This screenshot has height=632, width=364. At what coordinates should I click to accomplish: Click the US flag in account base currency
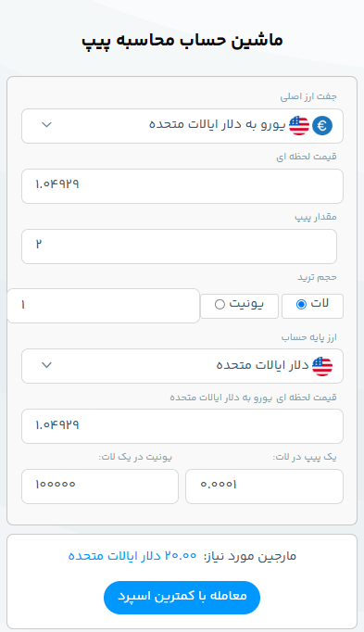(x=322, y=366)
